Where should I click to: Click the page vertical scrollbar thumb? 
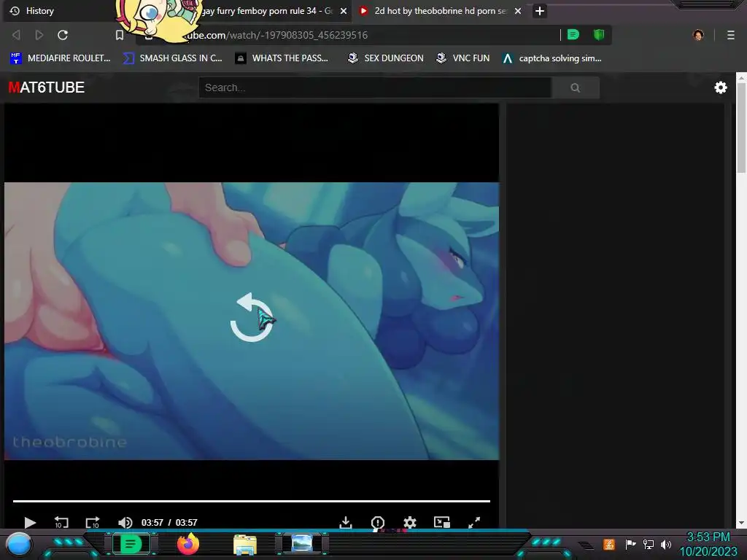pos(741,128)
